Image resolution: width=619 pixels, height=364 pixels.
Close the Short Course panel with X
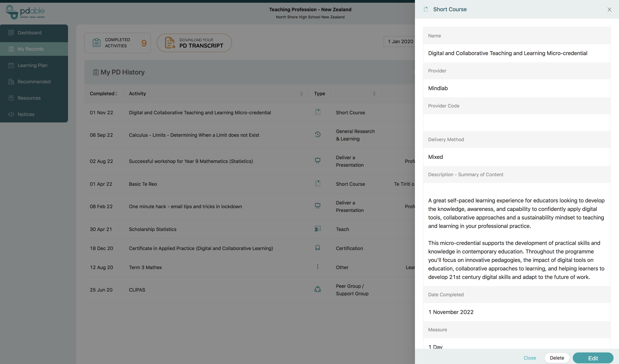tap(609, 10)
